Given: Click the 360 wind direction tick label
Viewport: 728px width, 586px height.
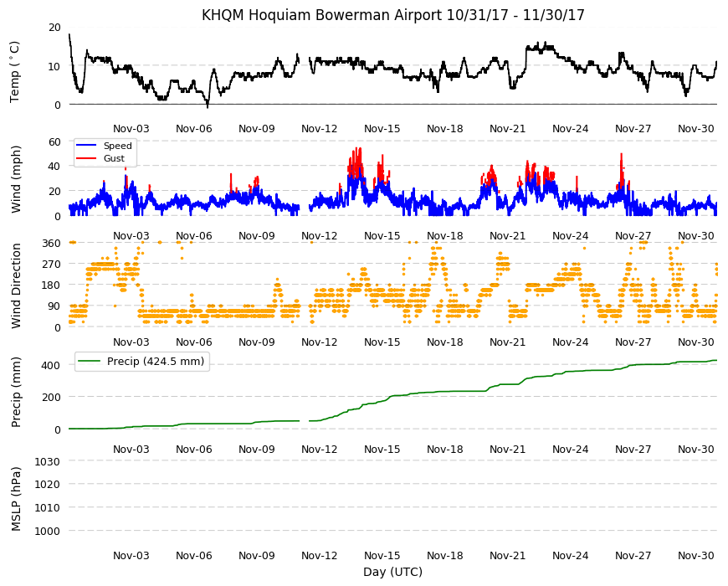Looking at the screenshot, I should (52, 244).
